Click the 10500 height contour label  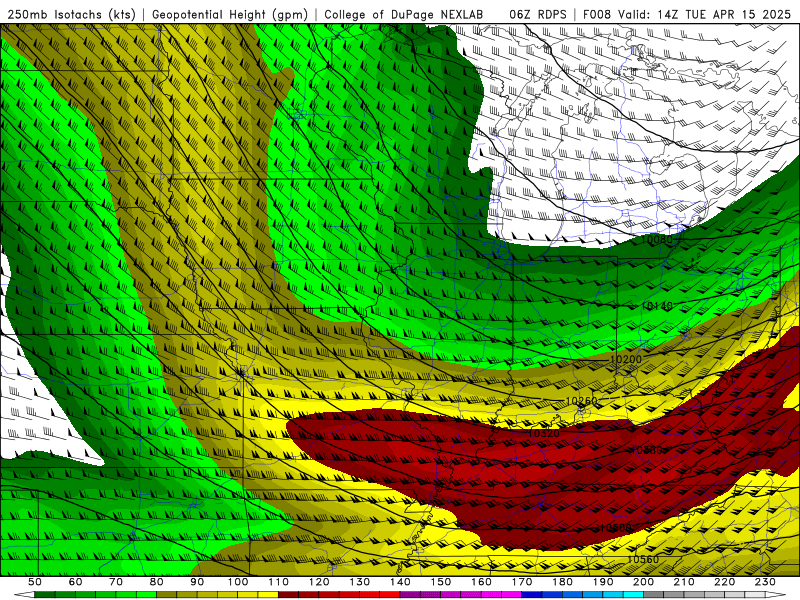point(615,528)
